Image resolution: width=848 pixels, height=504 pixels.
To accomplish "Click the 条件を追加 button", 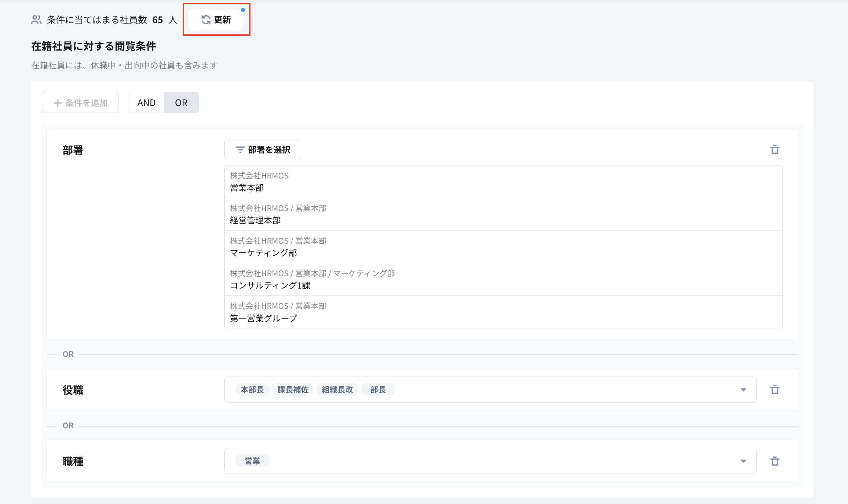I will click(x=80, y=103).
